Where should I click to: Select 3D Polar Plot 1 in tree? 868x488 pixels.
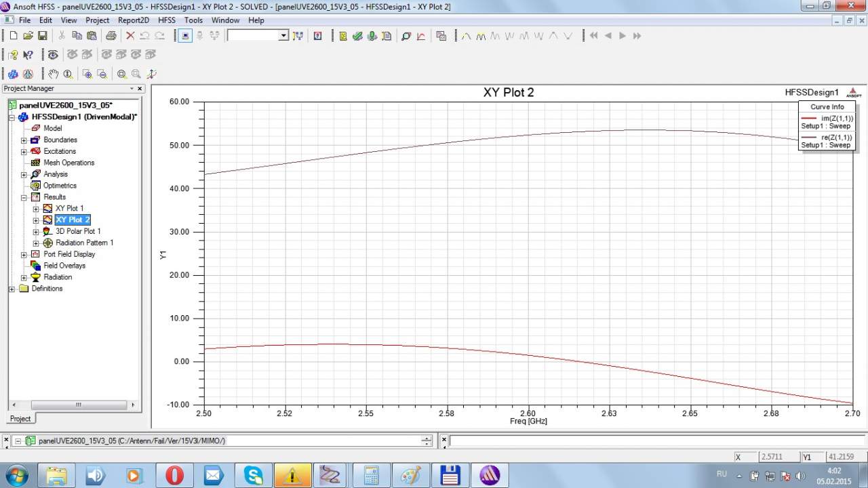[x=78, y=231]
